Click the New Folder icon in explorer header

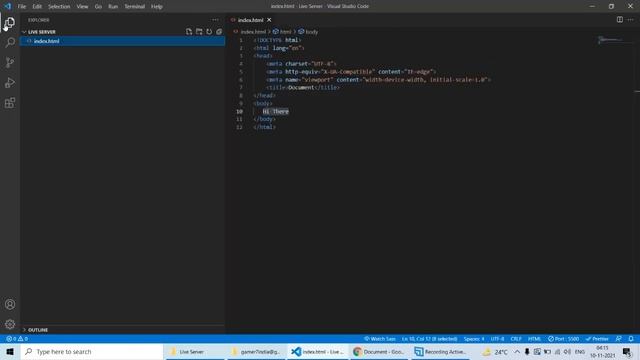199,31
